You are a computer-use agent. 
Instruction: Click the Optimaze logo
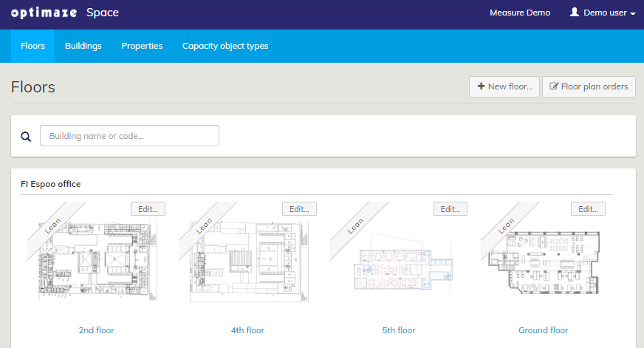tap(44, 13)
